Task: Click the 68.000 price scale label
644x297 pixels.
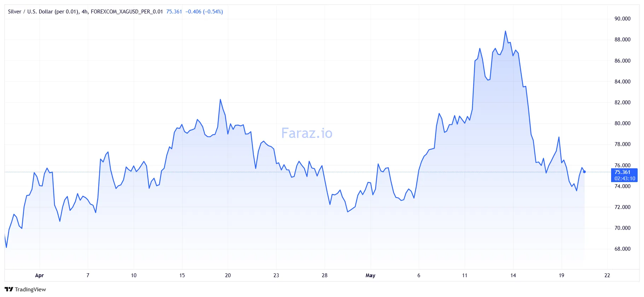Action: click(622, 249)
